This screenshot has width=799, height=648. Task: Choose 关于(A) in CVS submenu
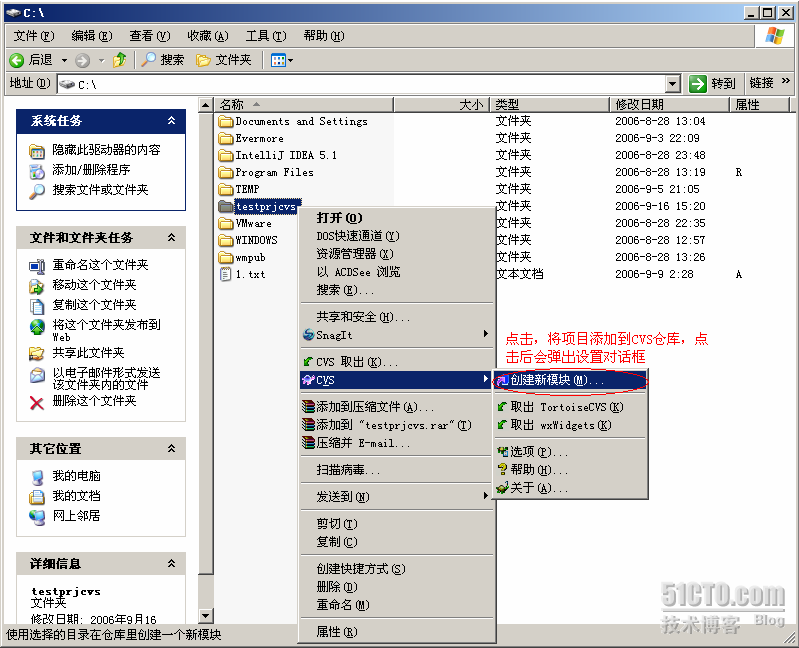[570, 488]
